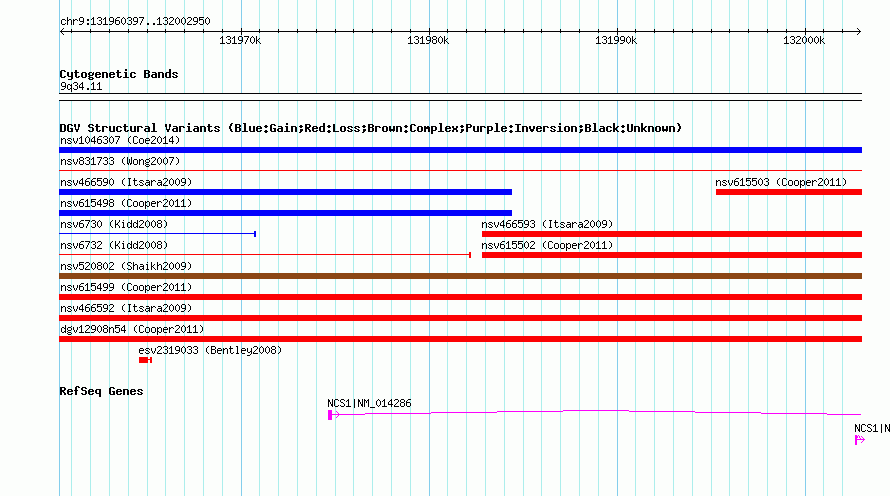Open nsv466592 (Itsara2009) label
The height and width of the screenshot is (496, 890).
pos(126,308)
